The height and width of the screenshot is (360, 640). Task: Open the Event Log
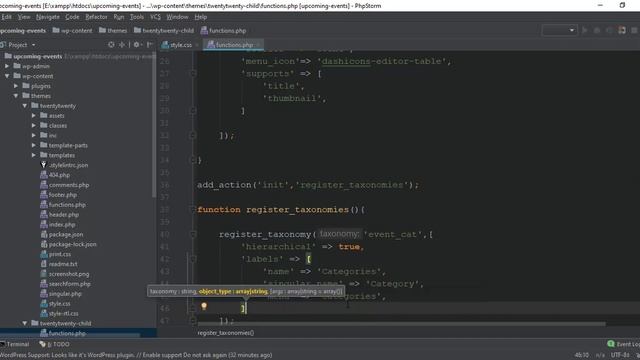(x=623, y=344)
